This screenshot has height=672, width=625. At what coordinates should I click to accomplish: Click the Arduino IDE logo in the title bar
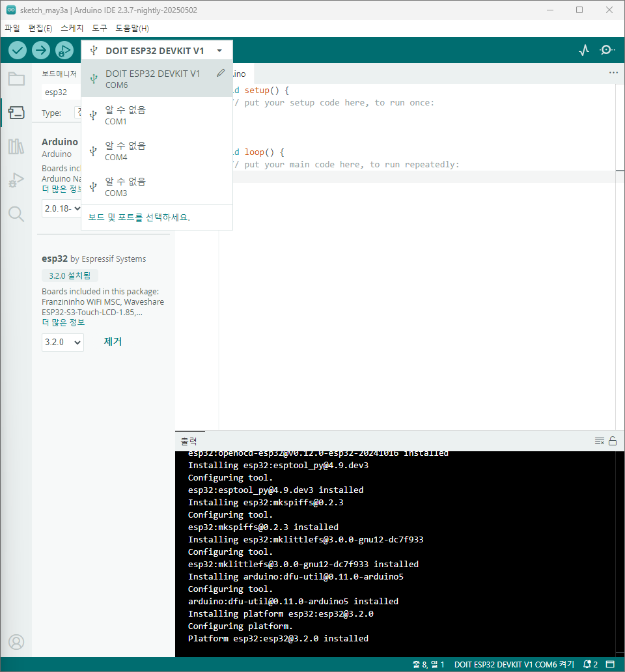11,10
